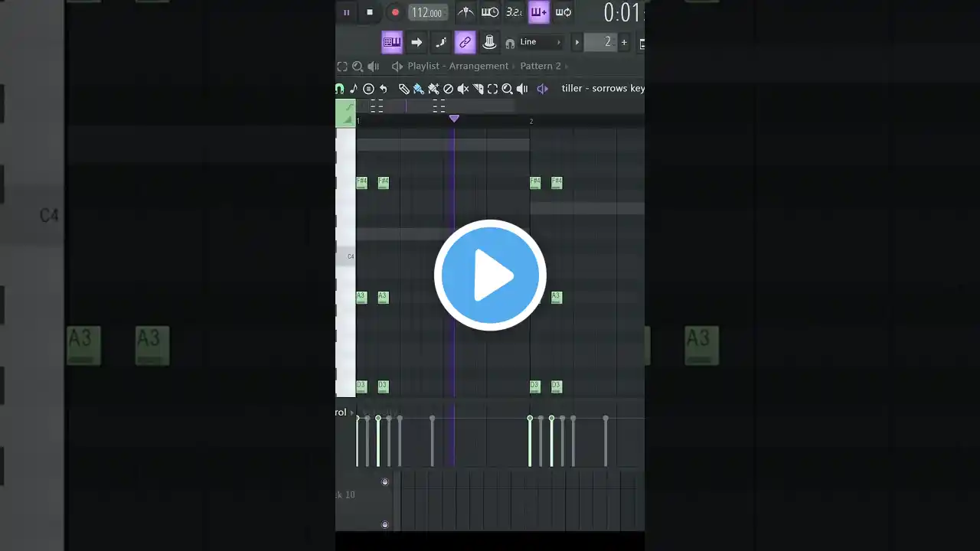Toggle the metronome icon
This screenshot has width=980, height=551.
(465, 12)
